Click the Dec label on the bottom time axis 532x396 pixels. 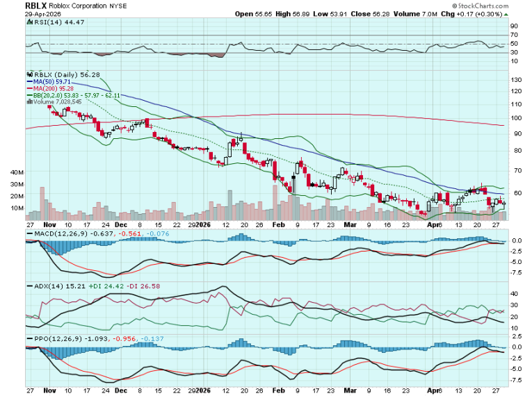click(120, 226)
